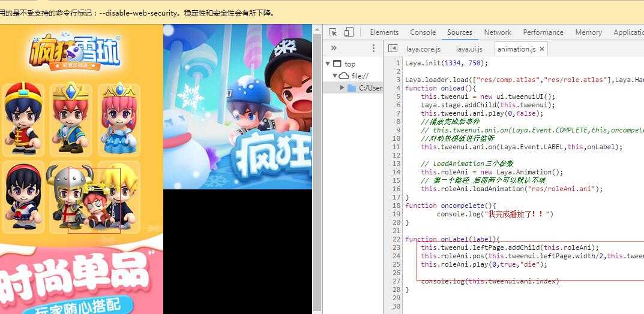
Task: Click the page vertical scrollbar
Action: tap(317, 172)
